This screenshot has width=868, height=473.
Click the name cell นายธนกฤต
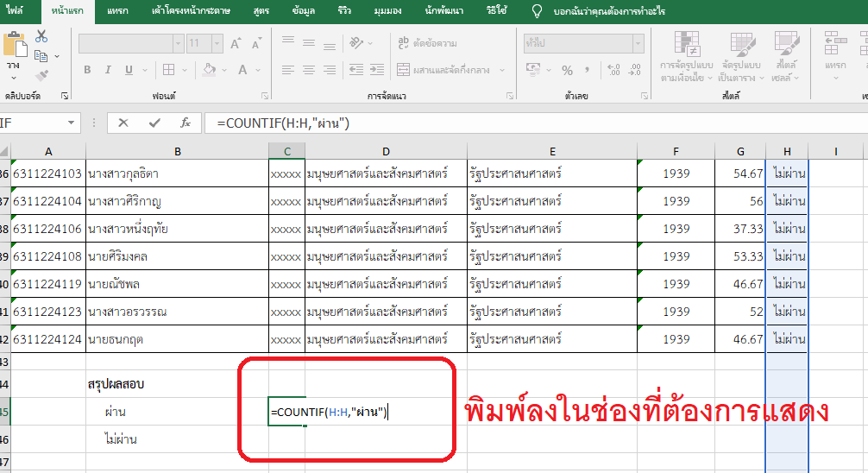click(177, 339)
